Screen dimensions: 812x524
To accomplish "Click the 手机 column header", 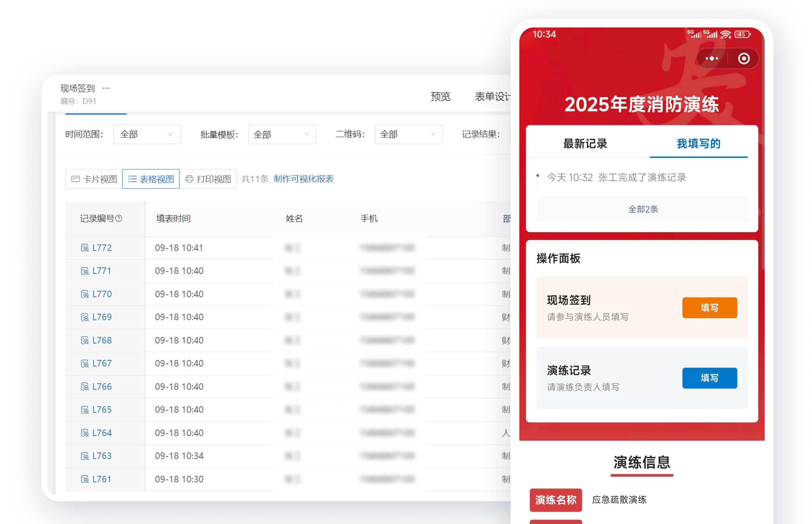I will pos(369,218).
